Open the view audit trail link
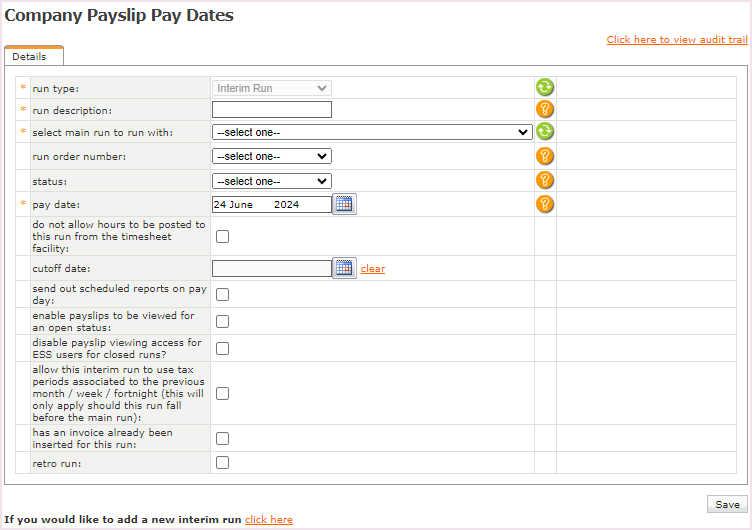The width and height of the screenshot is (752, 530). point(676,40)
